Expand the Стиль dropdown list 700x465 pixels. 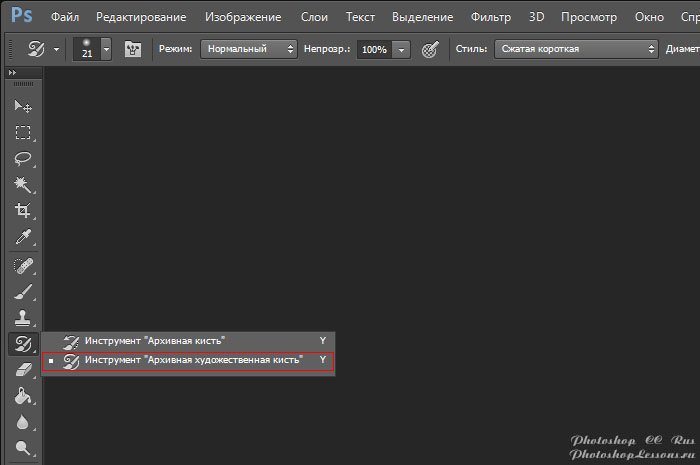(x=575, y=49)
